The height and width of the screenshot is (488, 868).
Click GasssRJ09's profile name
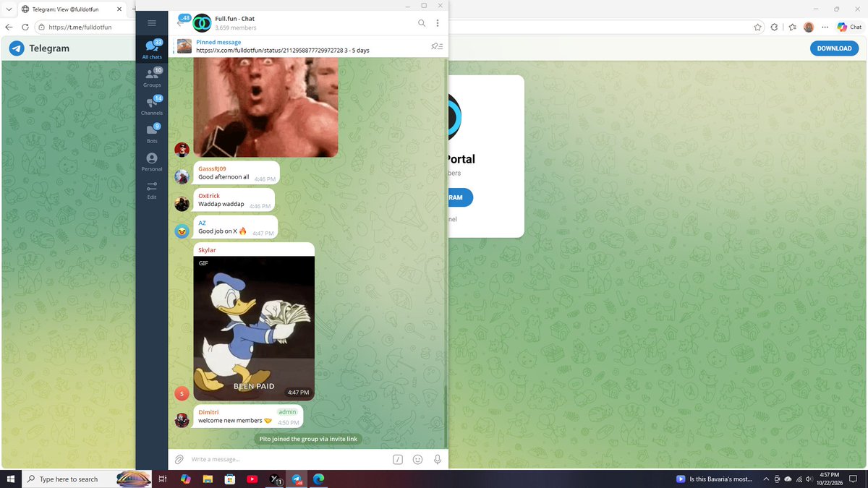212,168
